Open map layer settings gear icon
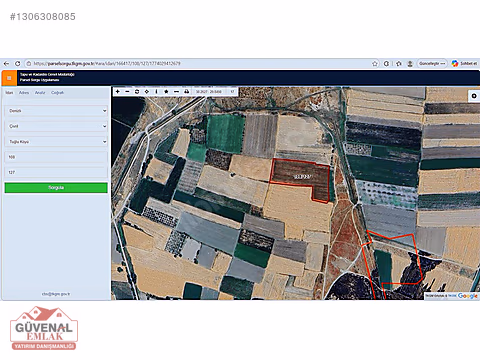 coord(474,96)
